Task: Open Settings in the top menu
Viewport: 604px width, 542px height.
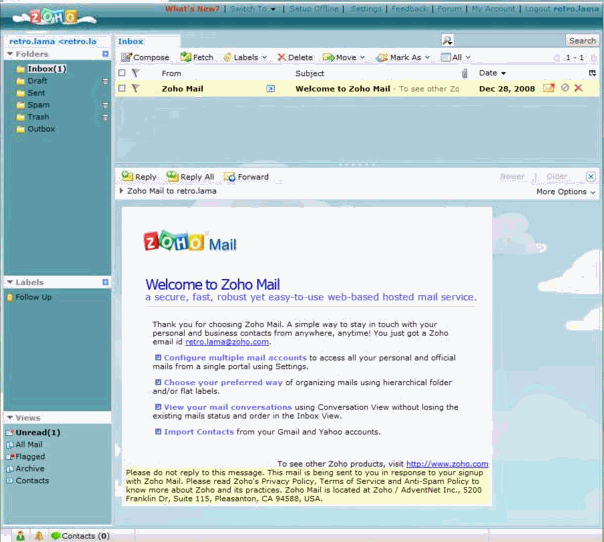Action: click(366, 8)
